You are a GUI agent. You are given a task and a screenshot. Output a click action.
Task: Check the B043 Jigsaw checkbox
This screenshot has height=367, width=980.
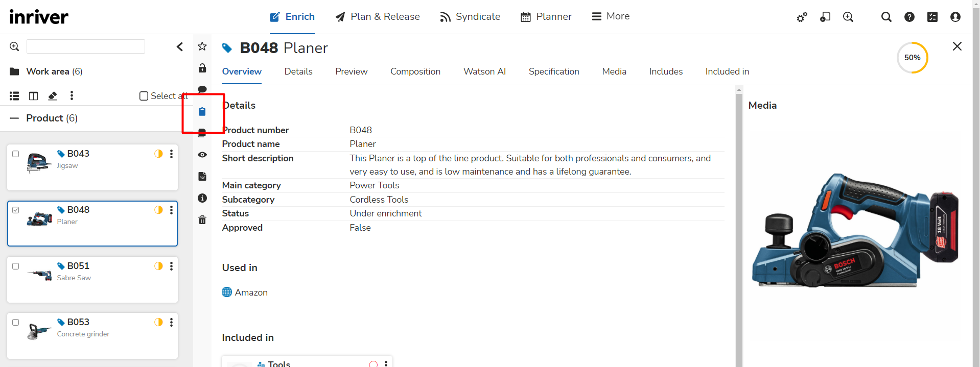pos(16,154)
